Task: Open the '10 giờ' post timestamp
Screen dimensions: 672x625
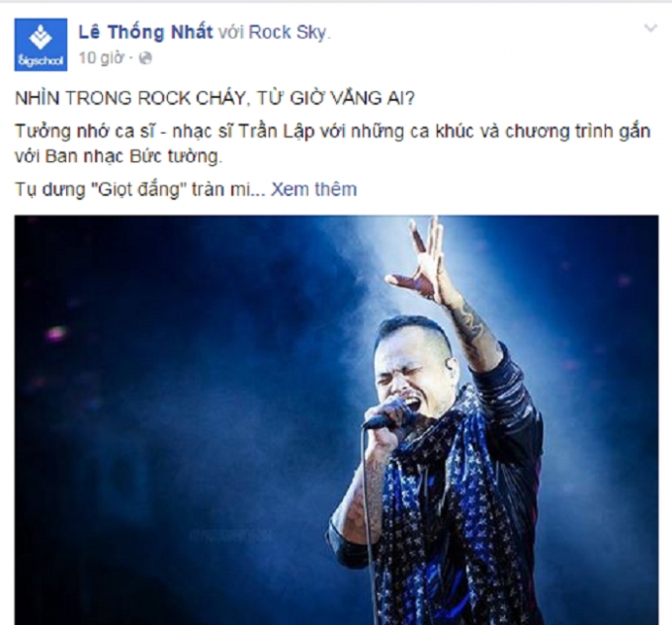Action: pyautogui.click(x=101, y=58)
